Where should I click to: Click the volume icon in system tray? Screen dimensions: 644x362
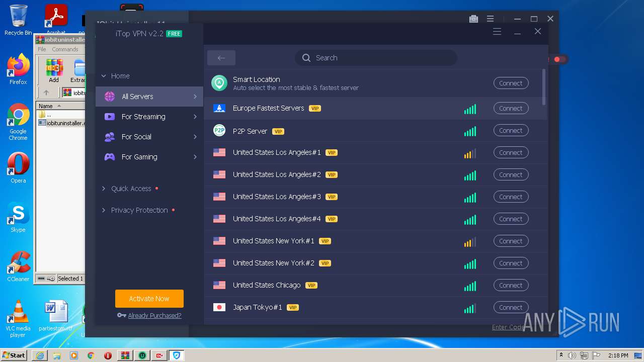point(572,355)
